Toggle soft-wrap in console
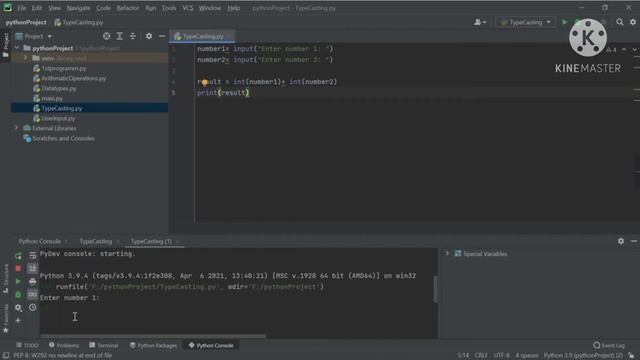 pos(32,256)
